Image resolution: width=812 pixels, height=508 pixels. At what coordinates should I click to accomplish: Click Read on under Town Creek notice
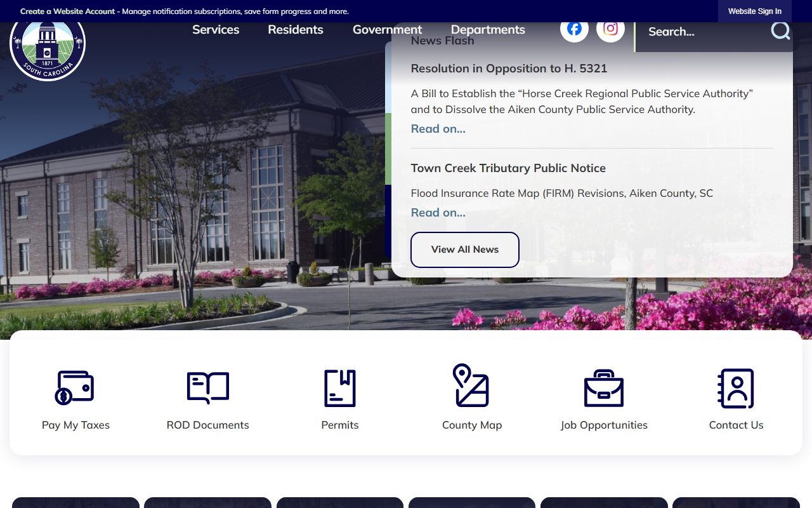point(438,213)
